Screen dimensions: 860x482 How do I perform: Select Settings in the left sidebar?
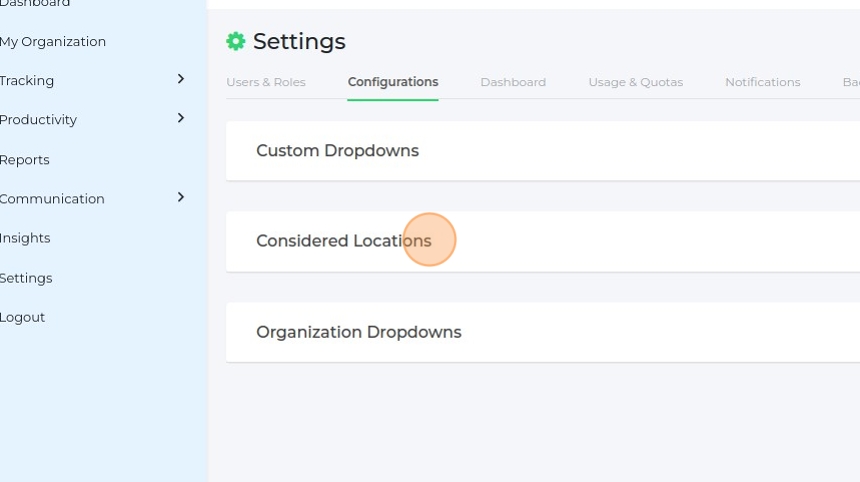click(26, 278)
